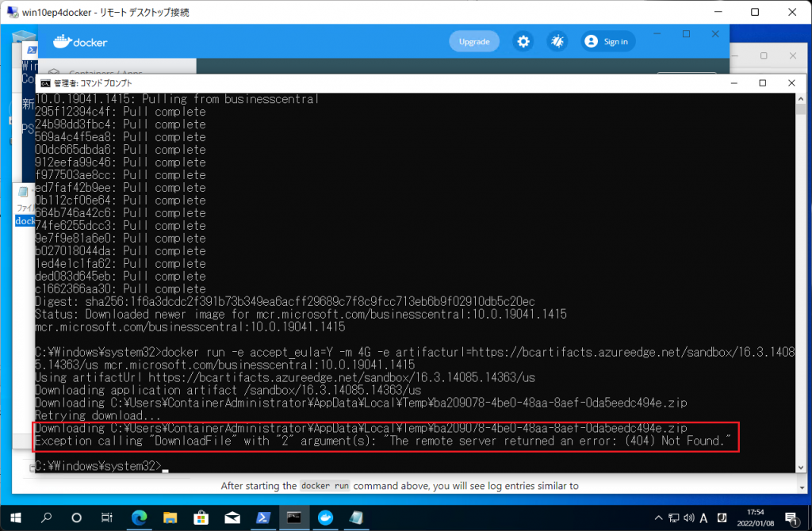812x531 pixels.
Task: Open taskbar Search magnifier
Action: point(47,518)
